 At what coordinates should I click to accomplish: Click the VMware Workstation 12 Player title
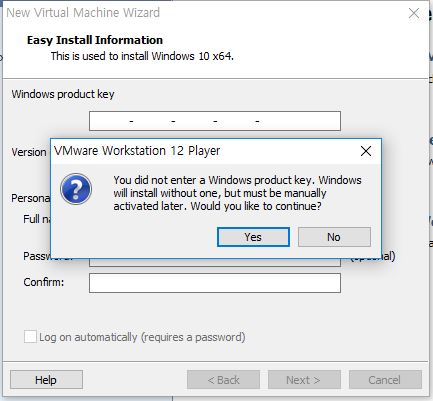coord(137,151)
